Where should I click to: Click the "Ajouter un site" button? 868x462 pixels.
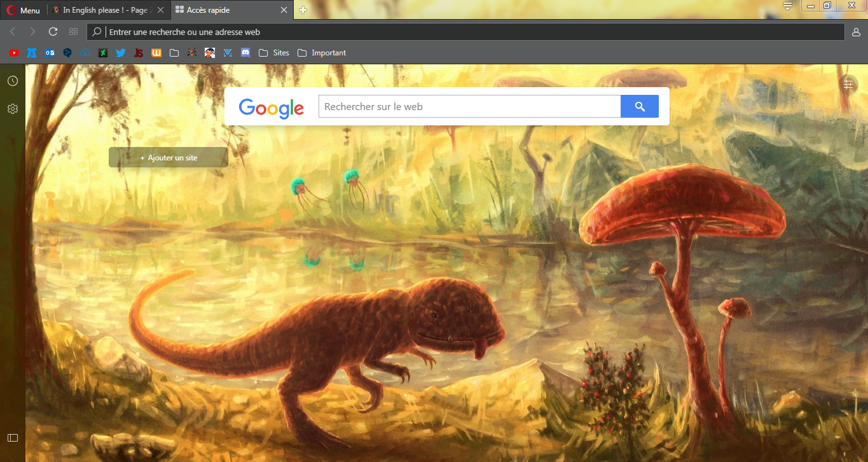(169, 157)
